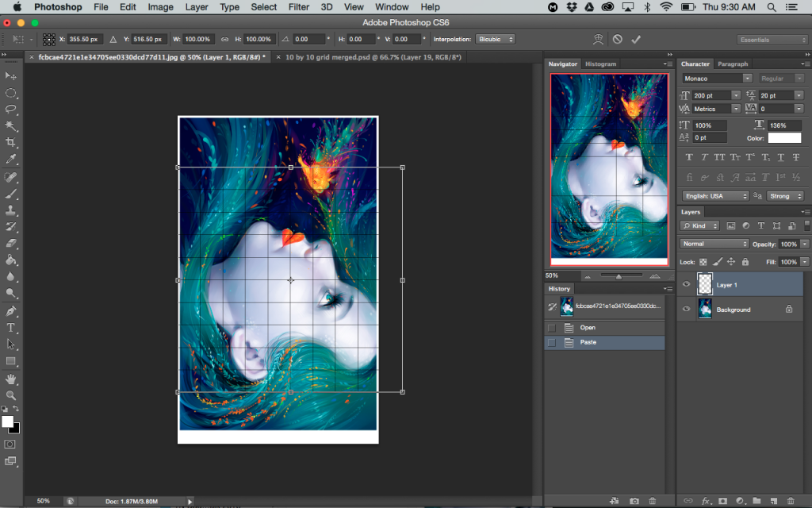
Task: Click the Navigator zoom out button
Action: [x=588, y=276]
